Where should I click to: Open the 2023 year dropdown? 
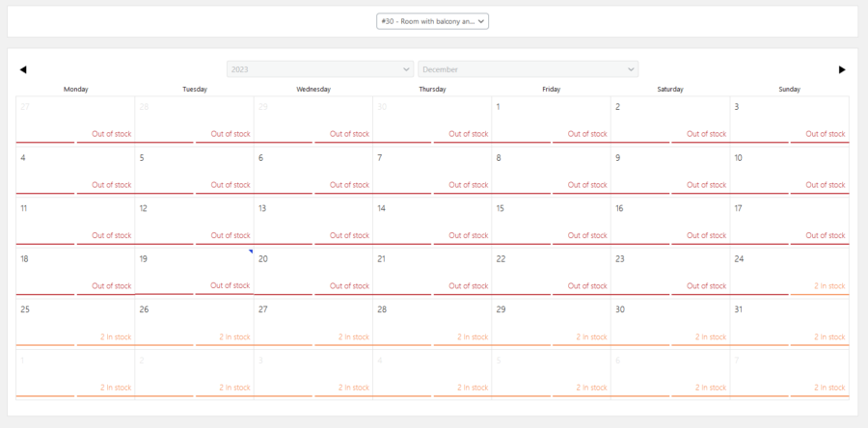[x=320, y=69]
